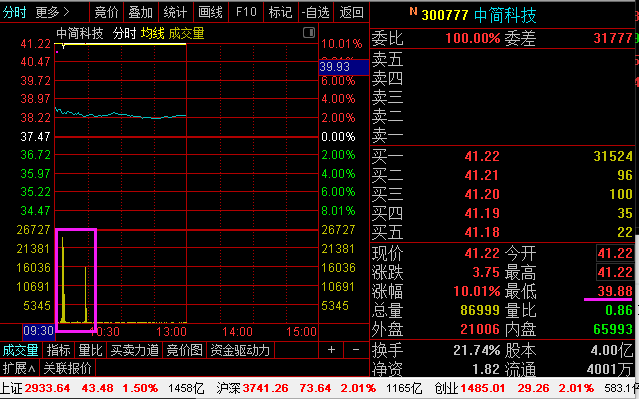Click the 创业 index 1485.01 in status bar
Image resolution: width=639 pixels, height=399 pixels.
point(483,388)
